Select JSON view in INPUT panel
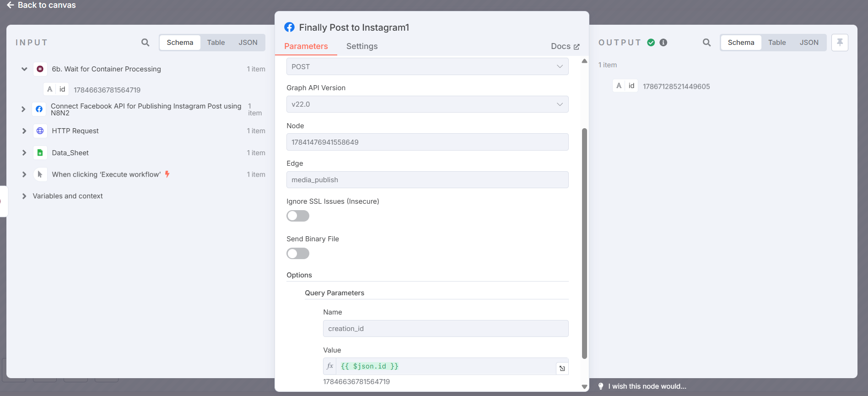This screenshot has width=868, height=396. pyautogui.click(x=248, y=43)
